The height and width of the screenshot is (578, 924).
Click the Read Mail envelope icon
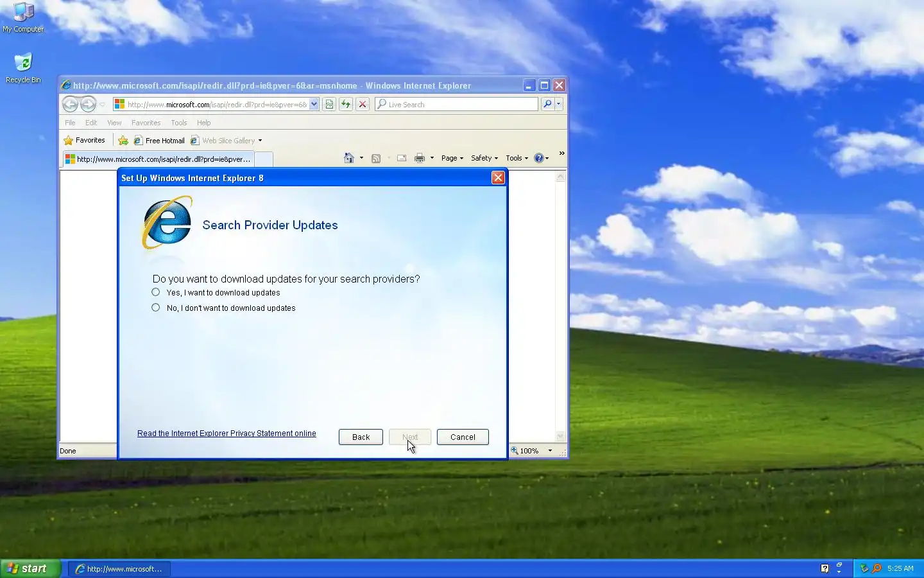[402, 158]
